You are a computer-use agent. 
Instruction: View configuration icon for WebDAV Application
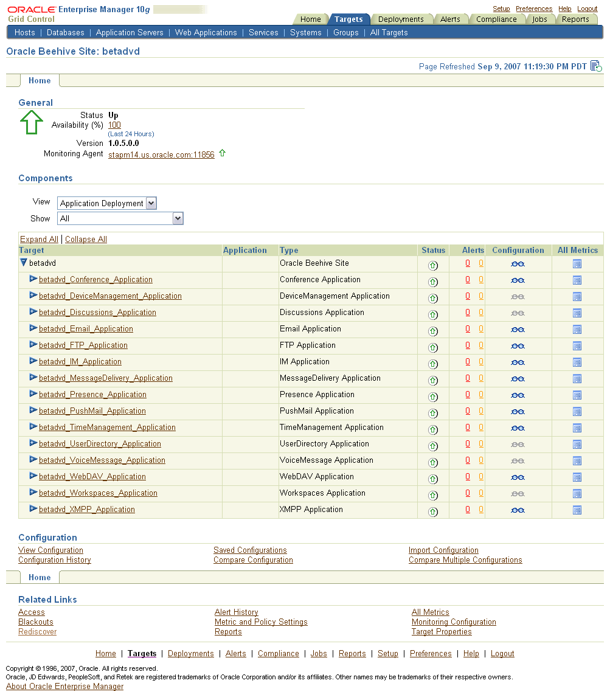(x=518, y=477)
